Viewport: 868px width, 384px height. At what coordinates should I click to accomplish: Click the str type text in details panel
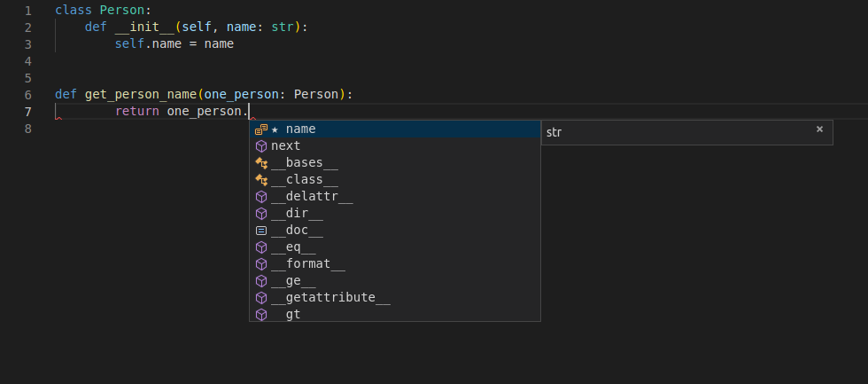(x=554, y=133)
